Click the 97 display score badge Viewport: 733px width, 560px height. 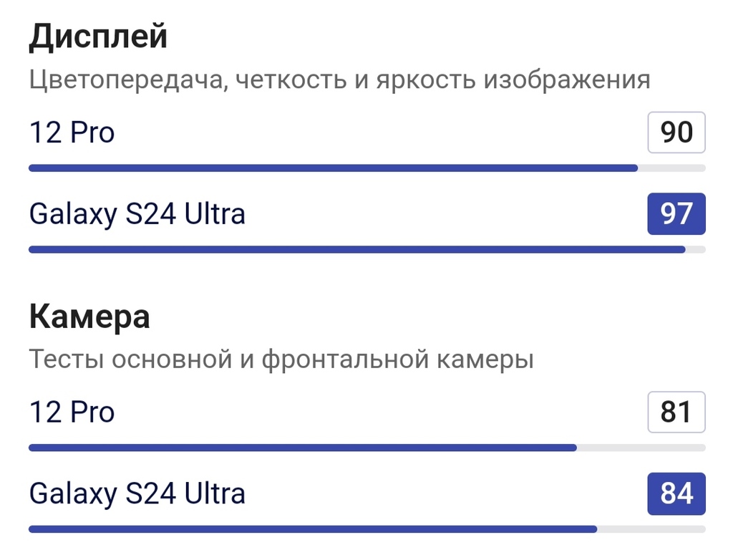pos(676,214)
